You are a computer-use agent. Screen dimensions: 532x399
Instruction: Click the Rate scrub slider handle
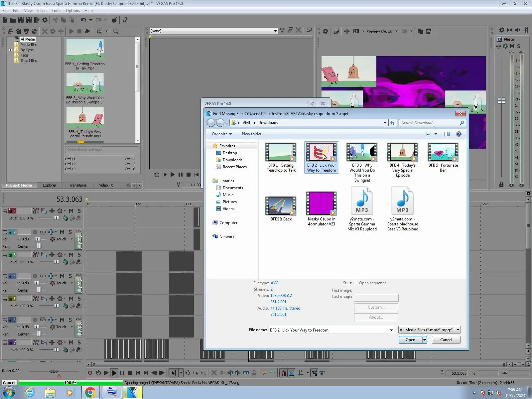pyautogui.click(x=54, y=371)
